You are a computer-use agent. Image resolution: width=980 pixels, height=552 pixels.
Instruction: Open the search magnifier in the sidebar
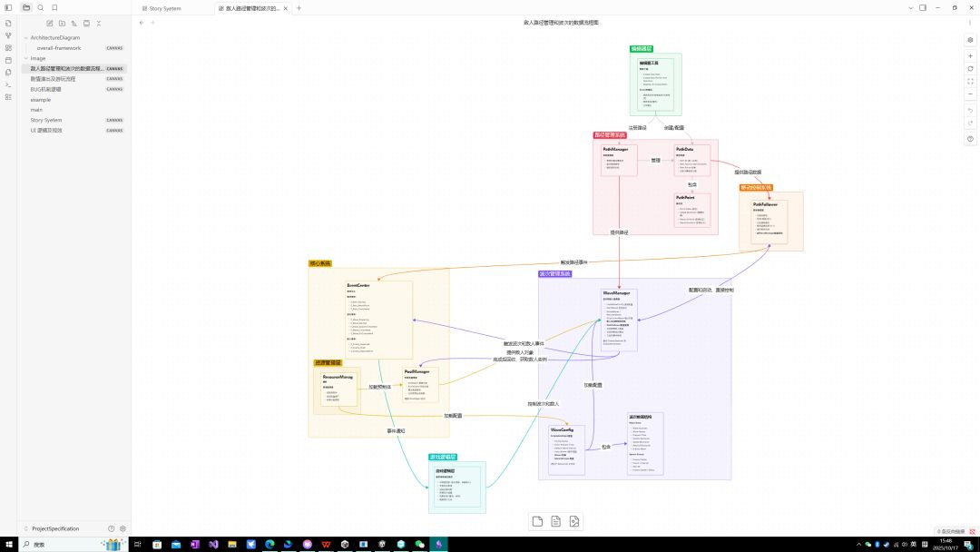click(x=41, y=7)
